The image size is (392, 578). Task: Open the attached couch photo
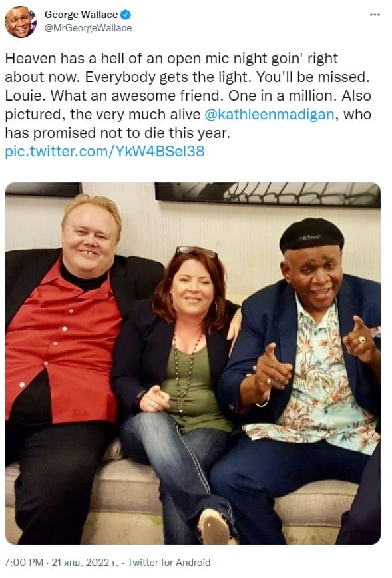click(193, 363)
